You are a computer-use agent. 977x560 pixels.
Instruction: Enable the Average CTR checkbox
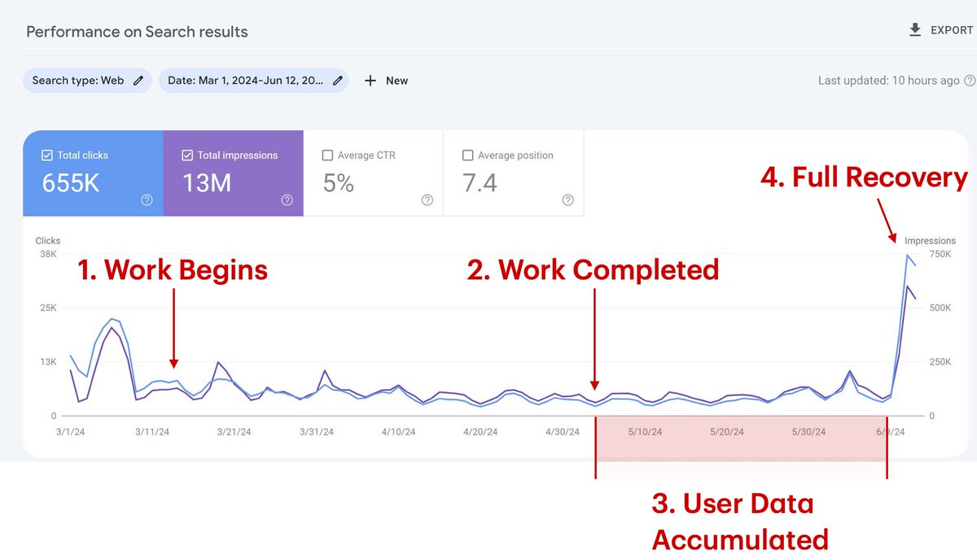(x=328, y=155)
